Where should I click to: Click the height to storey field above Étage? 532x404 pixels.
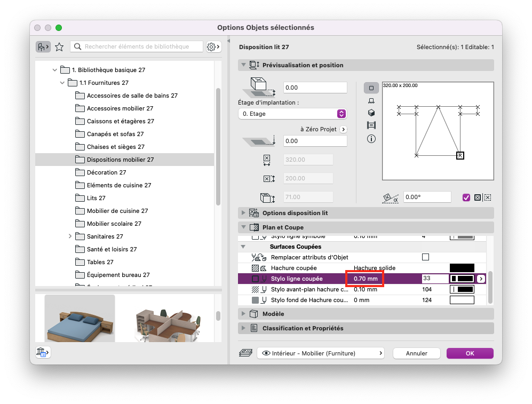tap(315, 88)
